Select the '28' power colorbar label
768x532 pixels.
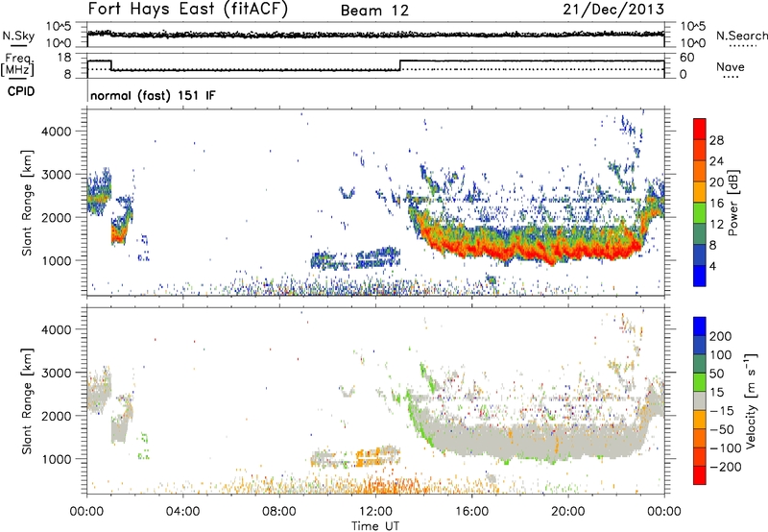tap(716, 140)
